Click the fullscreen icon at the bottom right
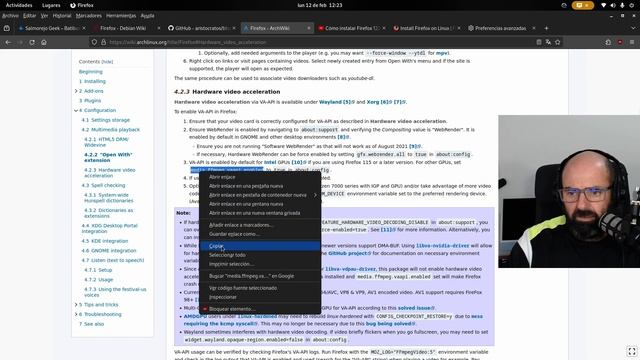Screen dimensions: 640x360 [632, 351]
